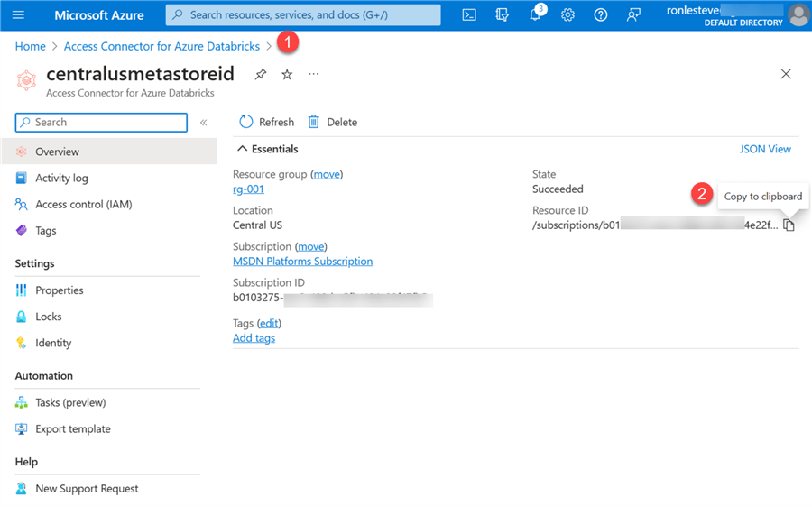Image resolution: width=812 pixels, height=506 pixels.
Task: Open the more options ellipsis
Action: pos(313,74)
